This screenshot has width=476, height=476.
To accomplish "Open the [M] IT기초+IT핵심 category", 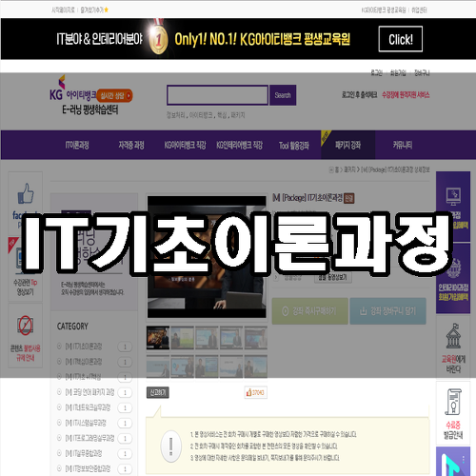I will [x=83, y=377].
